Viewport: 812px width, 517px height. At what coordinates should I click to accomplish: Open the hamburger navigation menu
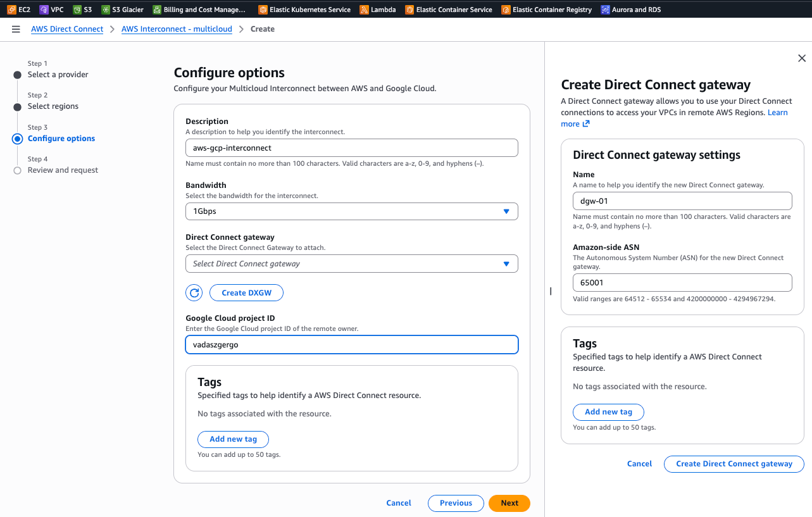click(x=16, y=29)
